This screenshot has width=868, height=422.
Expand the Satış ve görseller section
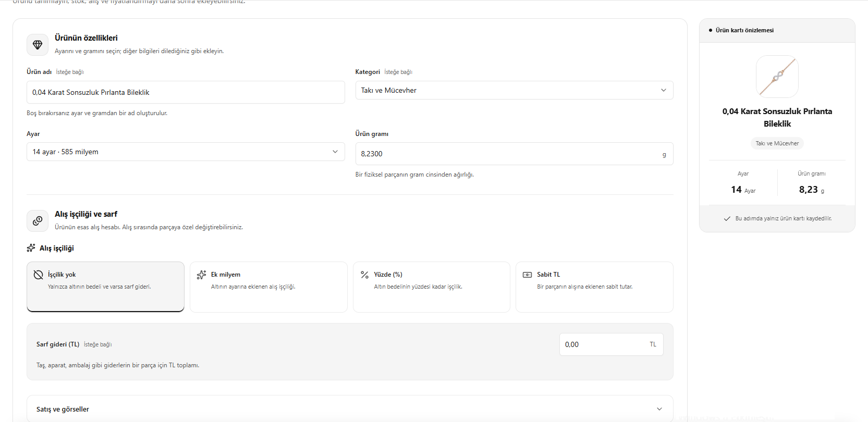[350, 409]
